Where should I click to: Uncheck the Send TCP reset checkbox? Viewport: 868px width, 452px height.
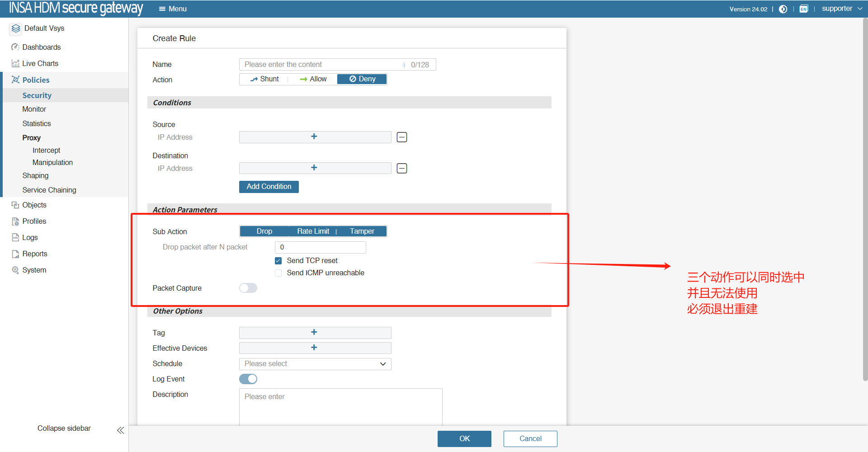coord(278,261)
